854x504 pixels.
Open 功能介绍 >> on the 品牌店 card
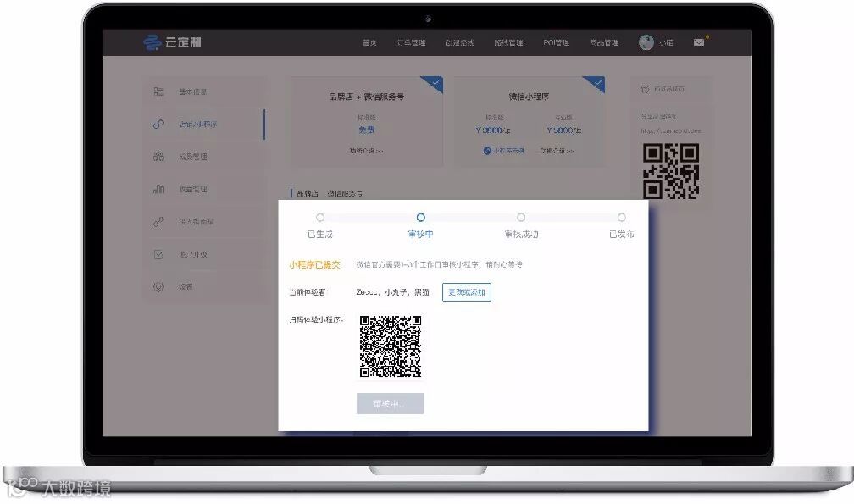[367, 151]
